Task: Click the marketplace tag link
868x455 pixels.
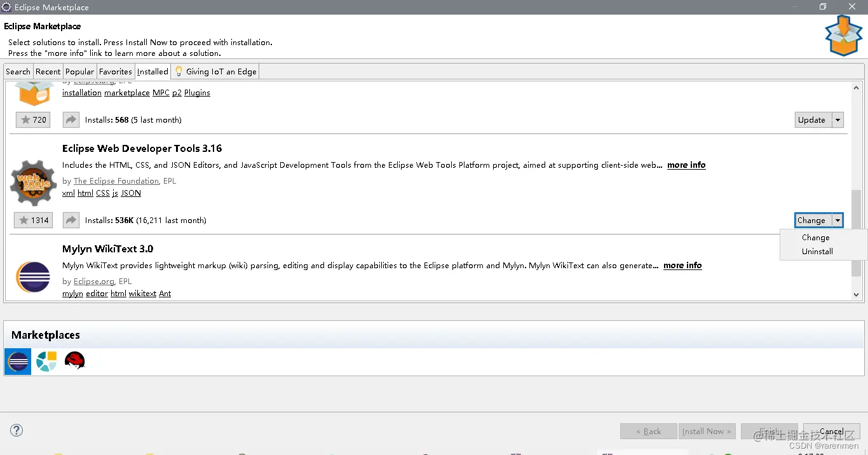Action: click(127, 93)
